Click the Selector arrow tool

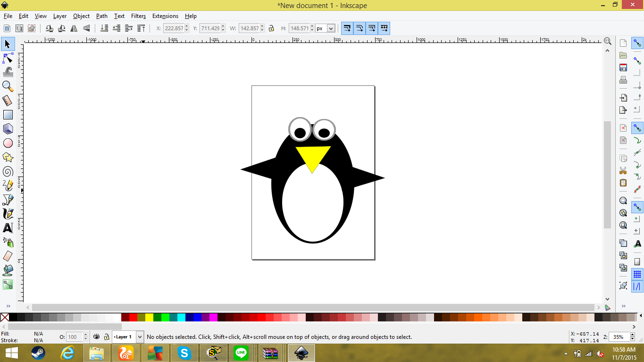[8, 44]
